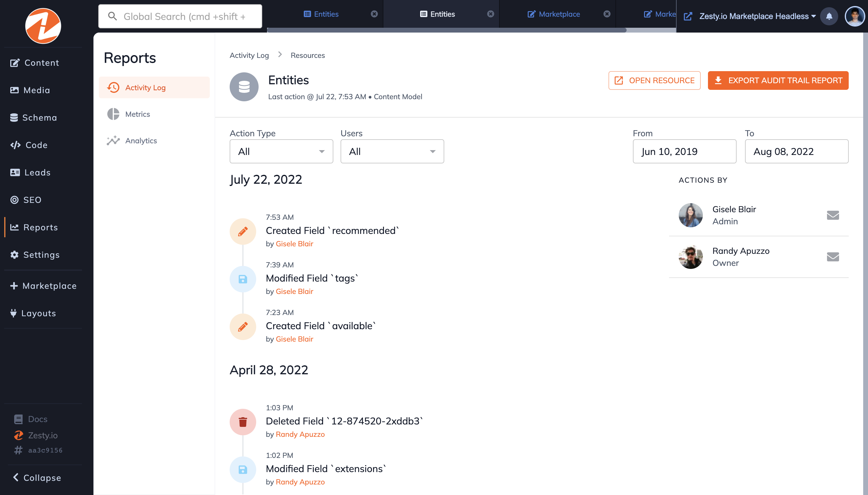Open the Code editor section

(x=29, y=145)
